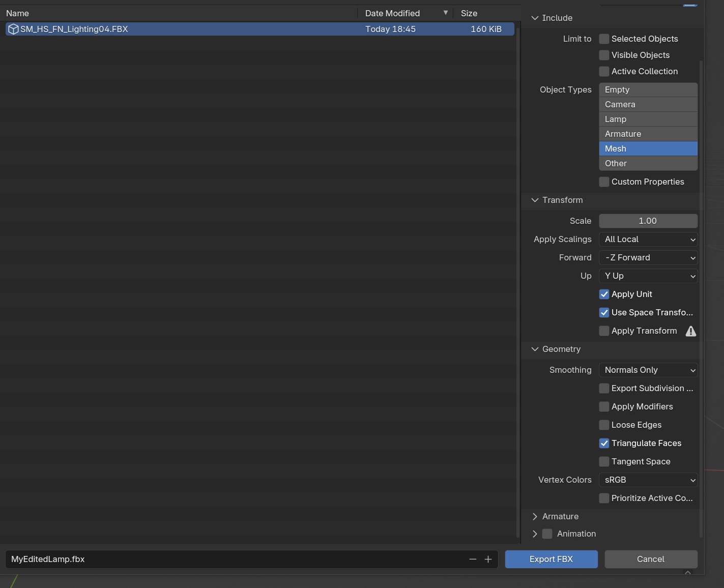Adjust the Scale value field
This screenshot has height=588, width=724.
[x=648, y=221]
